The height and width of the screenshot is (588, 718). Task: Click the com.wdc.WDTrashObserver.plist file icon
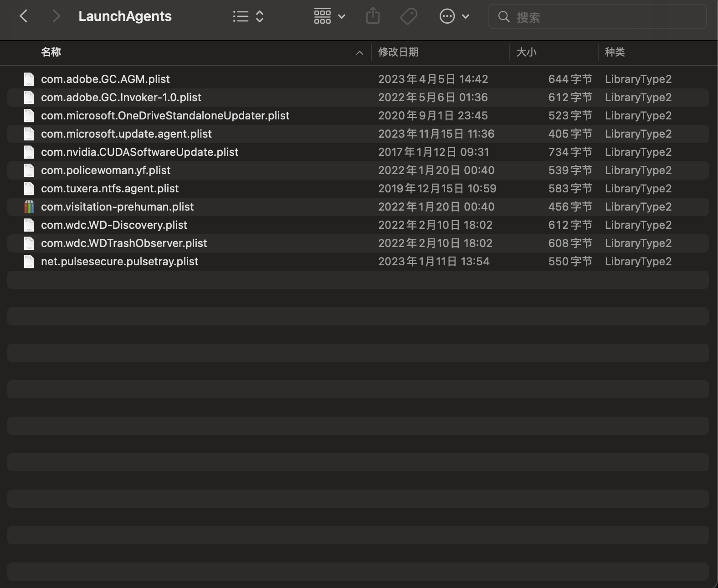(x=29, y=243)
